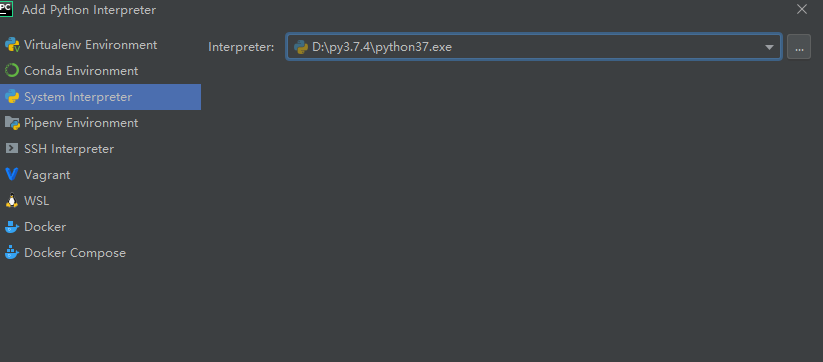Click the WSL penguin icon
The image size is (823, 362).
tap(12, 200)
